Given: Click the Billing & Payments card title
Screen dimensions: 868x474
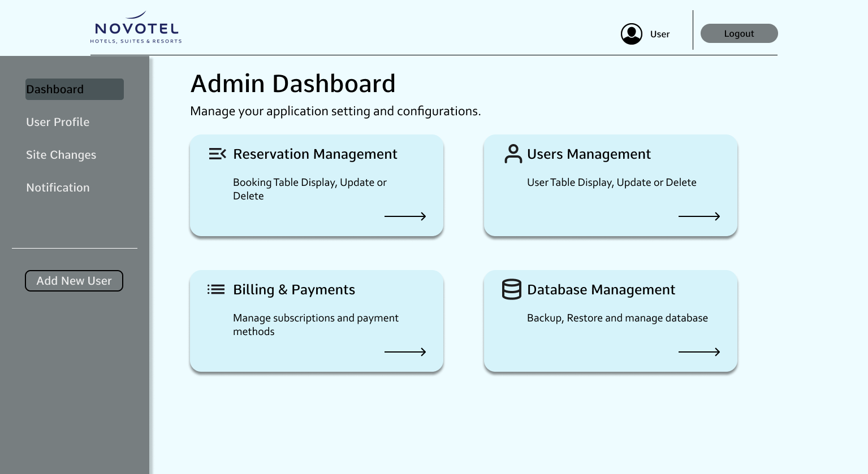Looking at the screenshot, I should point(294,290).
